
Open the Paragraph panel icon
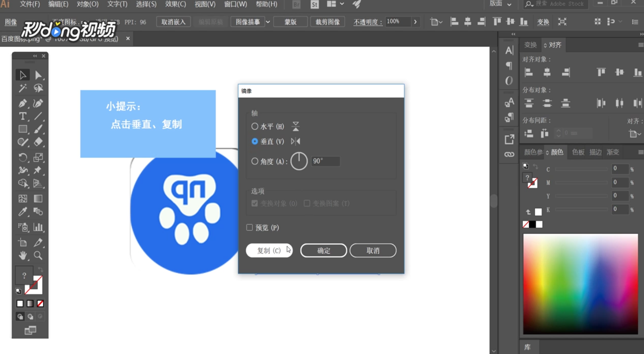[x=509, y=66]
